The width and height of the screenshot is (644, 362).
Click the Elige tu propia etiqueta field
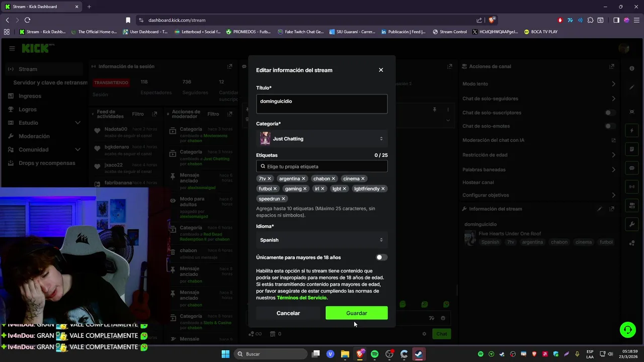coord(321,166)
